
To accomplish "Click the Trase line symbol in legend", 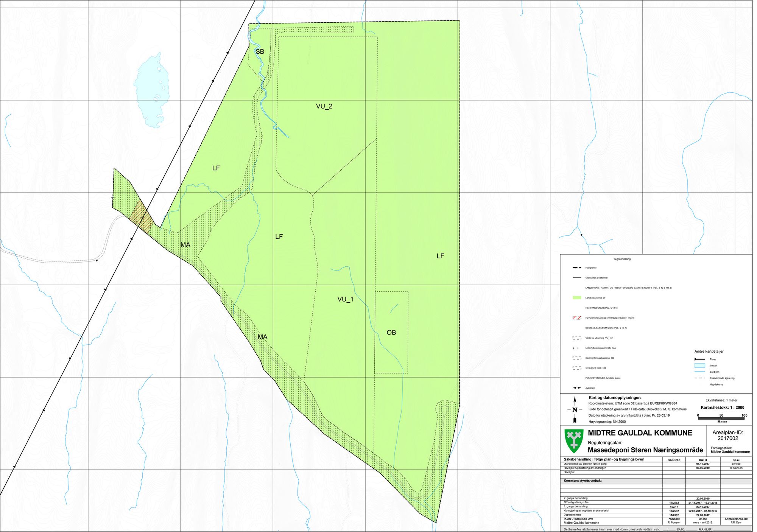I will coord(699,359).
